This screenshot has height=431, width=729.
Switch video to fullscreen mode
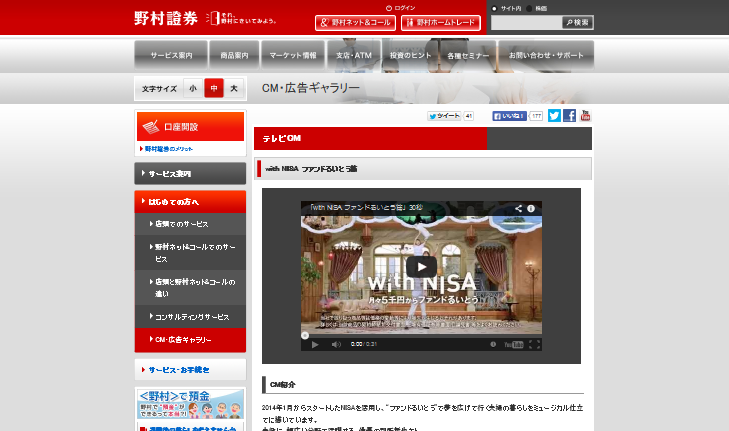[534, 345]
